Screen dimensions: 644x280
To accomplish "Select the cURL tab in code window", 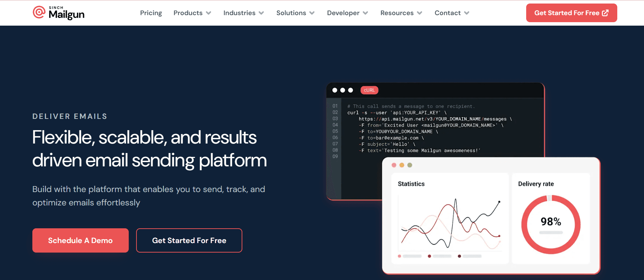I will [x=369, y=90].
